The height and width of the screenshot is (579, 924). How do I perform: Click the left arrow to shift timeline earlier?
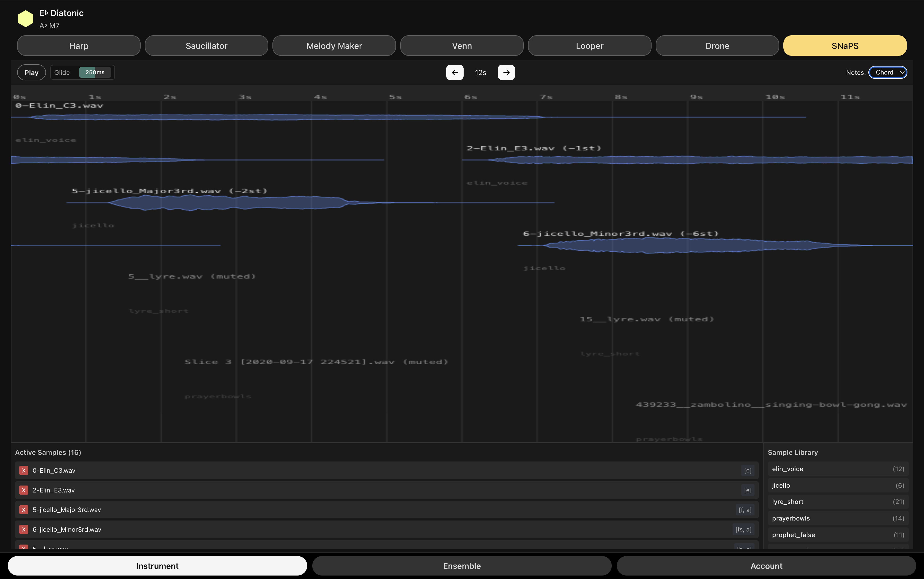click(454, 72)
